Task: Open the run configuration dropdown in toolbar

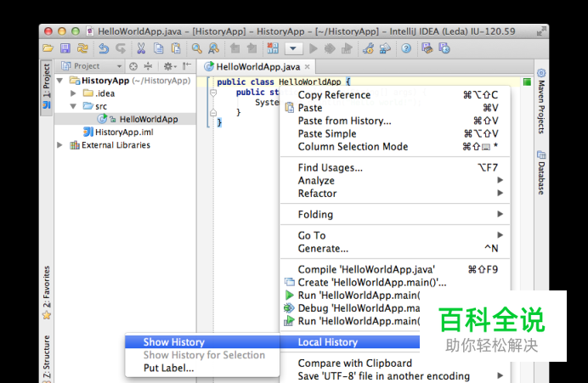Action: tap(294, 48)
